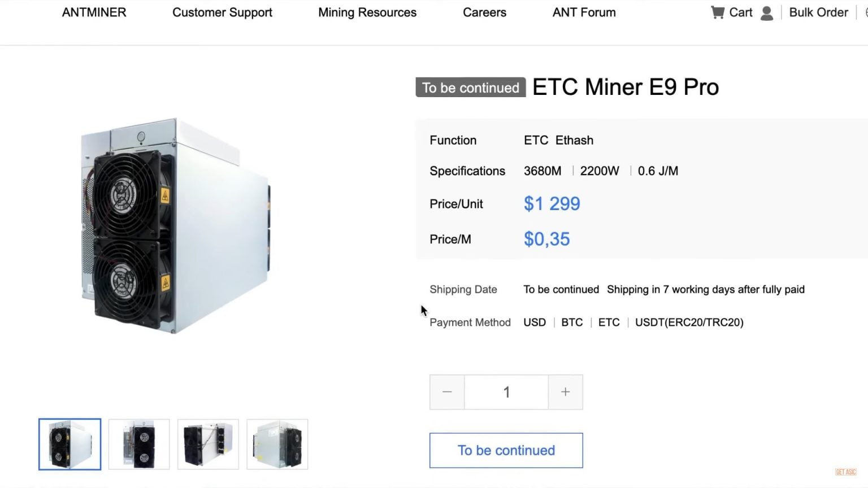Viewport: 868px width, 488px height.
Task: Visit the Careers page
Action: click(484, 12)
